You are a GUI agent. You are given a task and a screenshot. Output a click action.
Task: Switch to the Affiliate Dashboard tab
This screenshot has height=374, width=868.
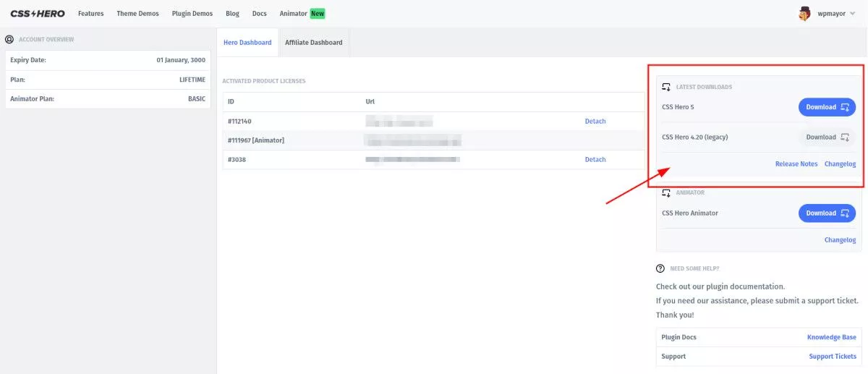tap(314, 43)
